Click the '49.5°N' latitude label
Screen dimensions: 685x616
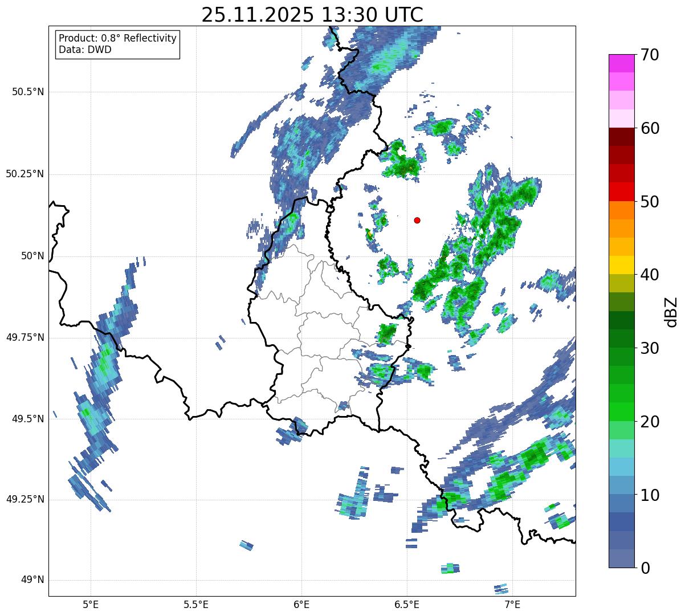coord(28,419)
